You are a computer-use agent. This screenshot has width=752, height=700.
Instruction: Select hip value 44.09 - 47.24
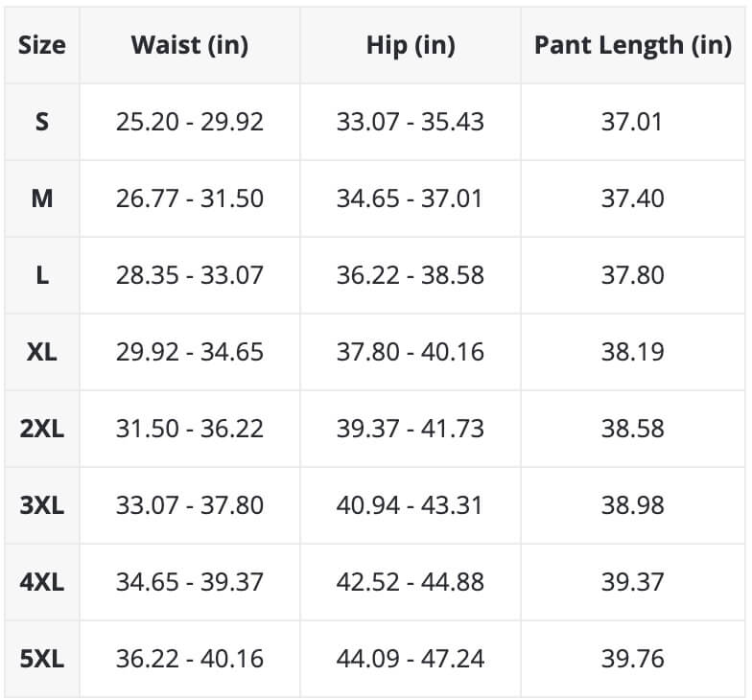[x=411, y=659]
